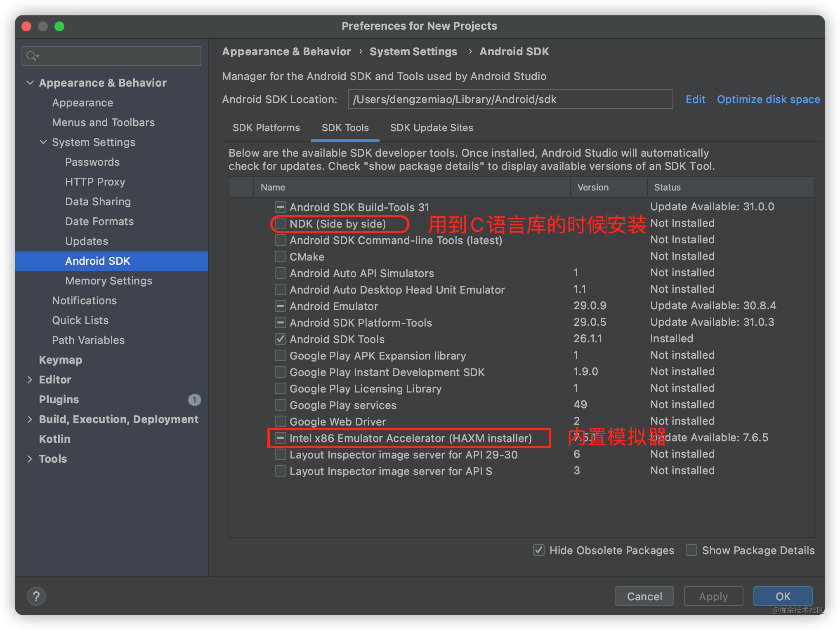840x630 pixels.
Task: Click System Settings in breadcrumb
Action: tap(413, 52)
